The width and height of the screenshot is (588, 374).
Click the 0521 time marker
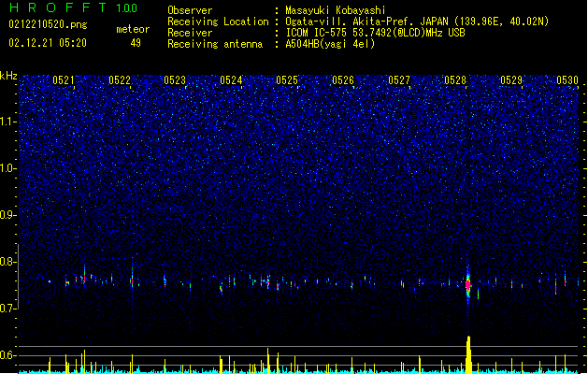pos(64,80)
